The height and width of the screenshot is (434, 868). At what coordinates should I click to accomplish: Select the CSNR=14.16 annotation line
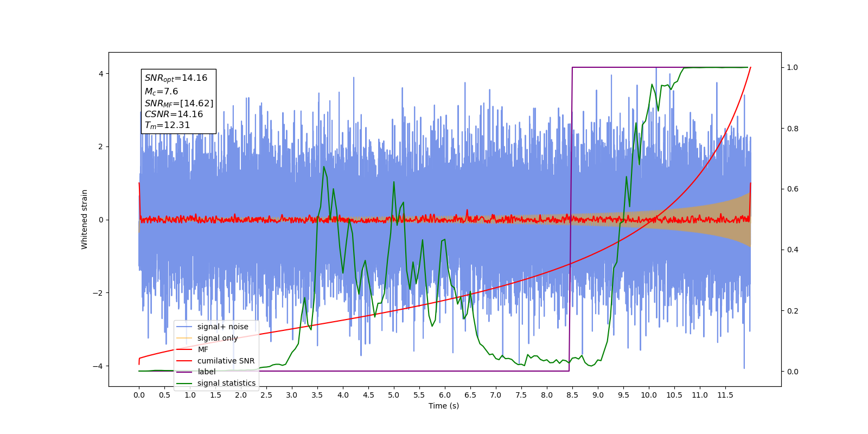(174, 114)
